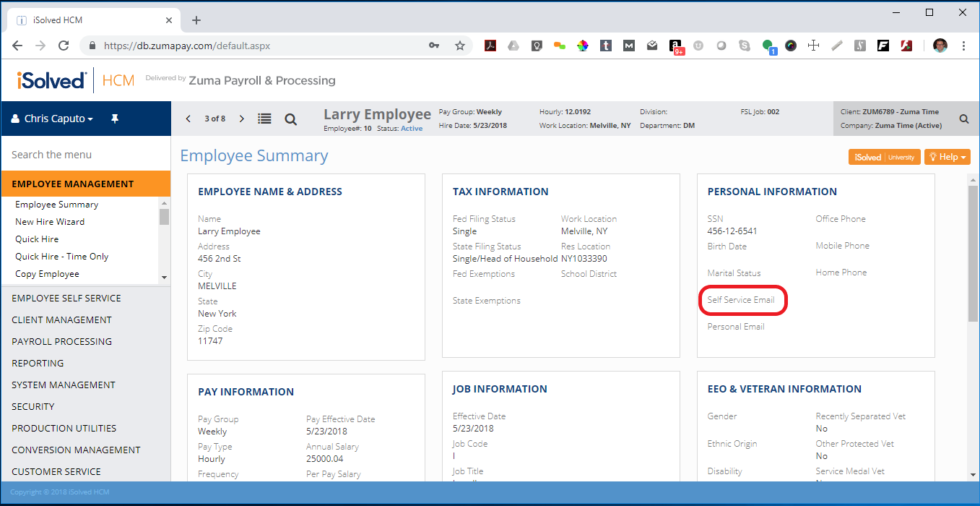Open the Chrome three-dot menu
Viewport: 980px width, 506px height.
click(963, 46)
